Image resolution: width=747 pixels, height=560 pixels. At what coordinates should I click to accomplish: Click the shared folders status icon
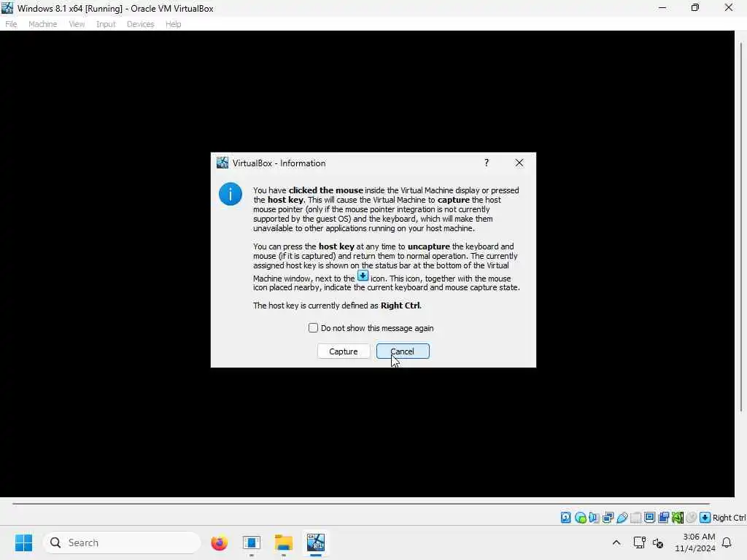(635, 518)
